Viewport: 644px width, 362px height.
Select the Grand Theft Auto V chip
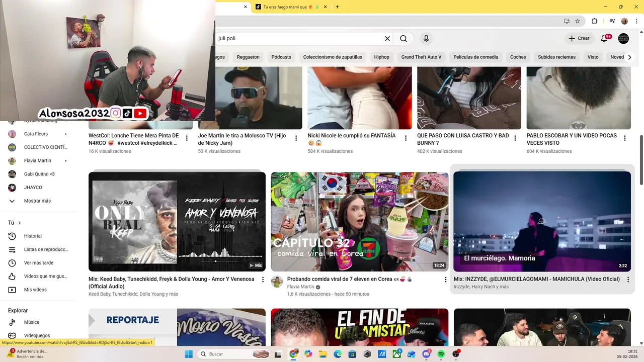tap(421, 57)
